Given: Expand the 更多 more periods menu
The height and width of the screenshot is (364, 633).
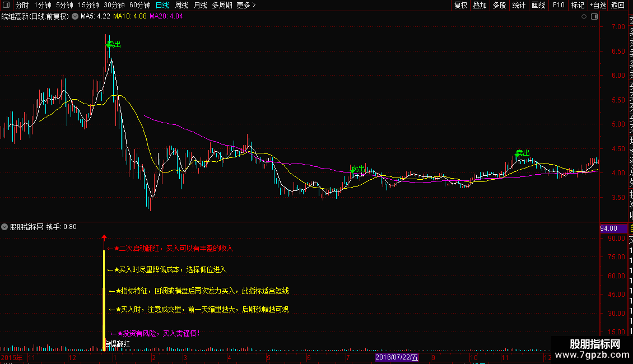Looking at the screenshot, I should click(x=246, y=5).
